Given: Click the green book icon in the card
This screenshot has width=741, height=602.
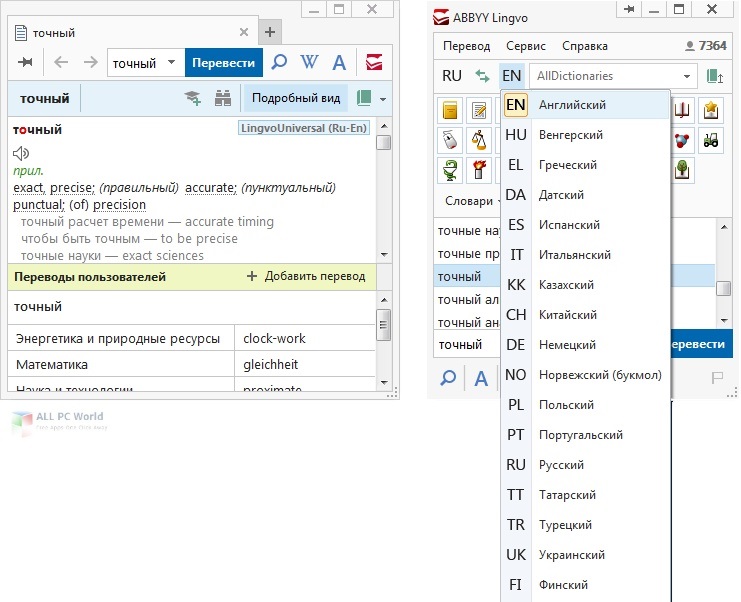Looking at the screenshot, I should [x=364, y=98].
